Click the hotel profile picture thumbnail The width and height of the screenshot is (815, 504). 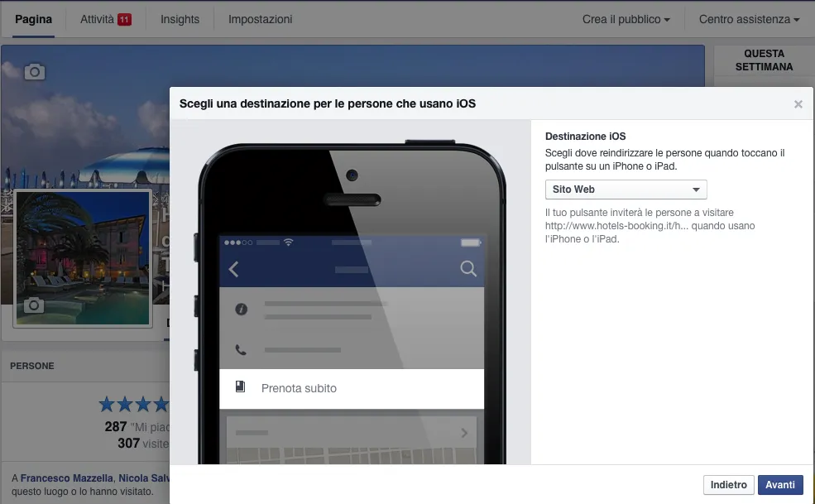coord(83,258)
